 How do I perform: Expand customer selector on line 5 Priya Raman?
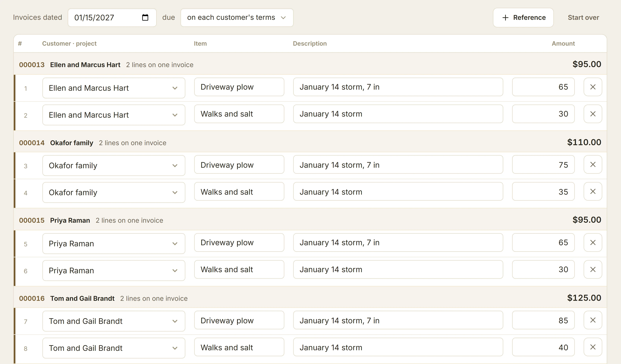click(x=114, y=244)
